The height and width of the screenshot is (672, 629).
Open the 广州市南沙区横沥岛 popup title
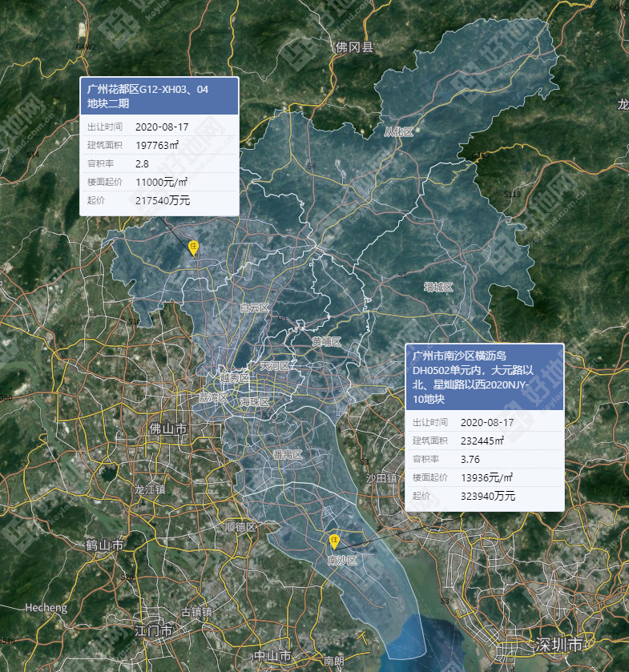(484, 376)
